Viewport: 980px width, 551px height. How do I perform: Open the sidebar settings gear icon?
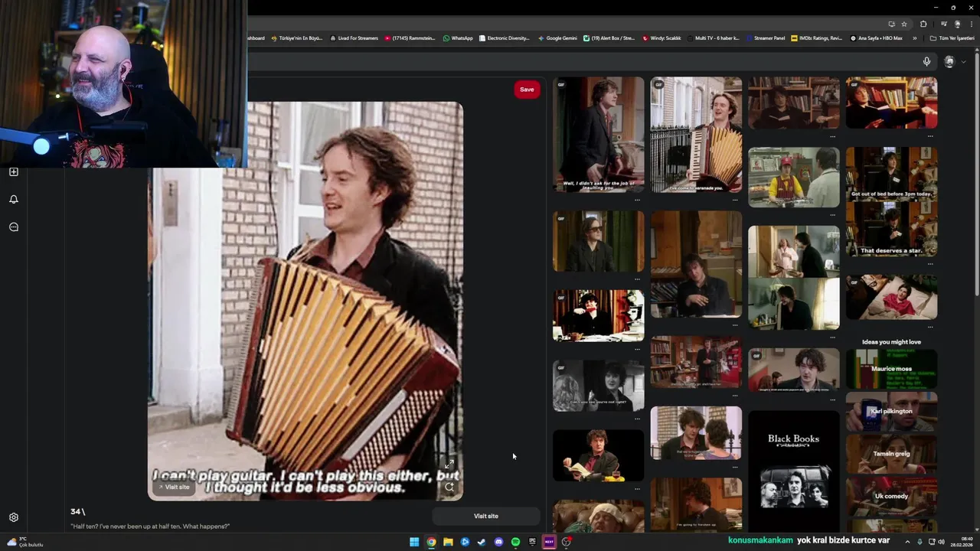tap(14, 517)
